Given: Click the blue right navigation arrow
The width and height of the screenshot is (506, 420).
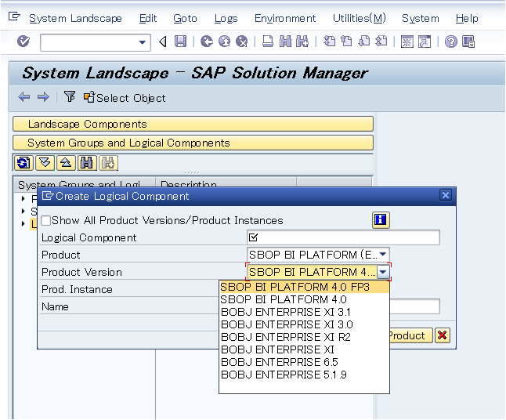Looking at the screenshot, I should point(43,97).
